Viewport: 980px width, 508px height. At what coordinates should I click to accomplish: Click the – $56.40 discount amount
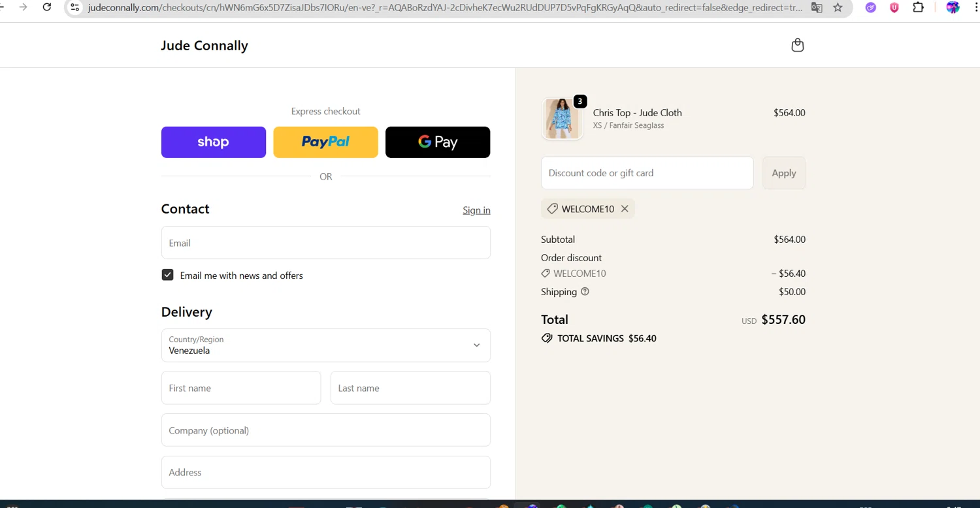(x=788, y=274)
